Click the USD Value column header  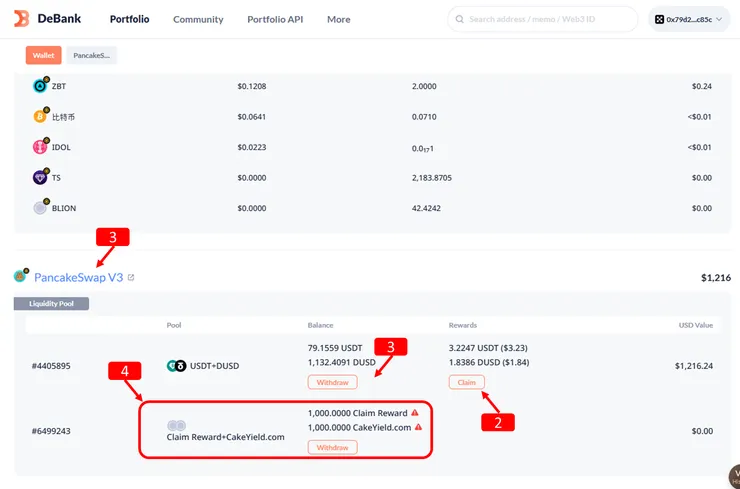pos(696,325)
